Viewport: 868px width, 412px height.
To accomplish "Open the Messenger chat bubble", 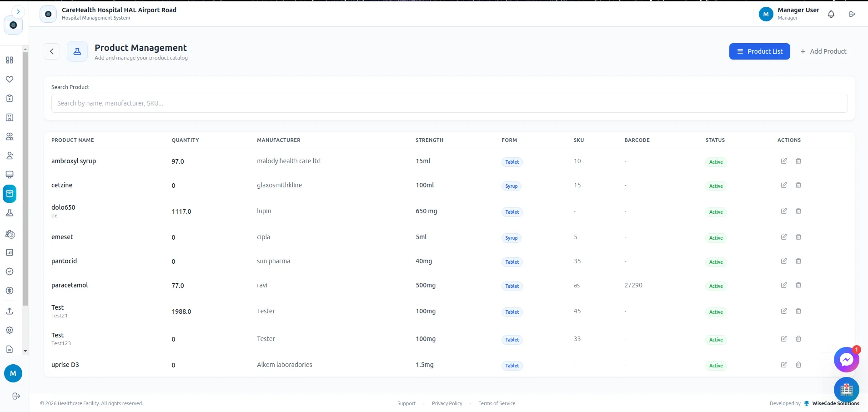I will coord(846,360).
